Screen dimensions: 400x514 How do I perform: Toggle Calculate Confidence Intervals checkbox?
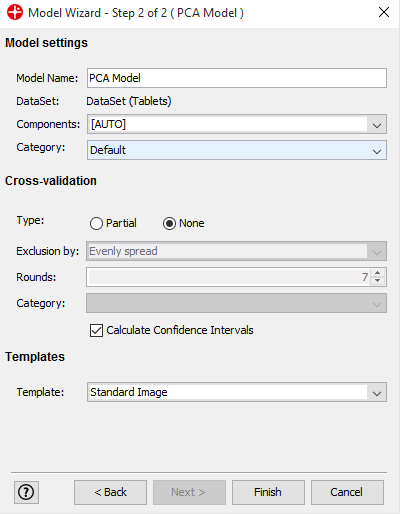96,330
